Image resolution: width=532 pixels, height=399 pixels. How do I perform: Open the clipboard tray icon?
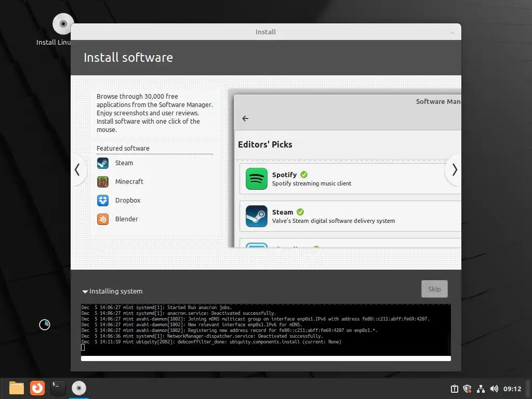pyautogui.click(x=454, y=389)
